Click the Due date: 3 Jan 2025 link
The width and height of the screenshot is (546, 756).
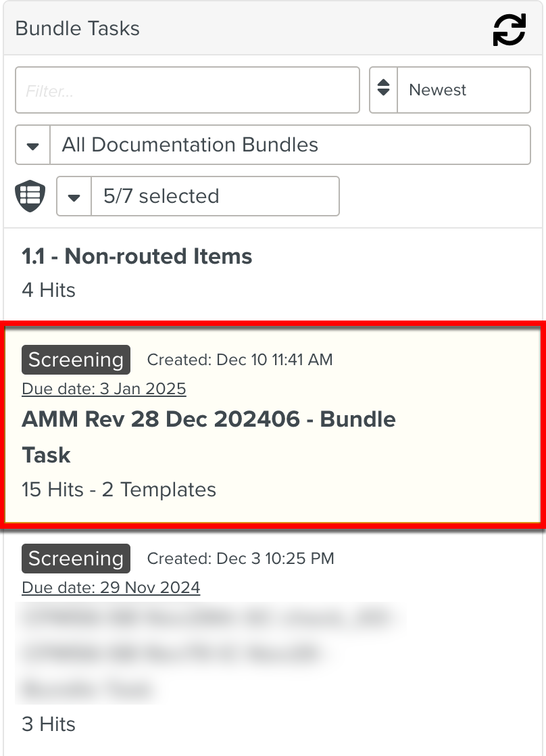click(104, 389)
